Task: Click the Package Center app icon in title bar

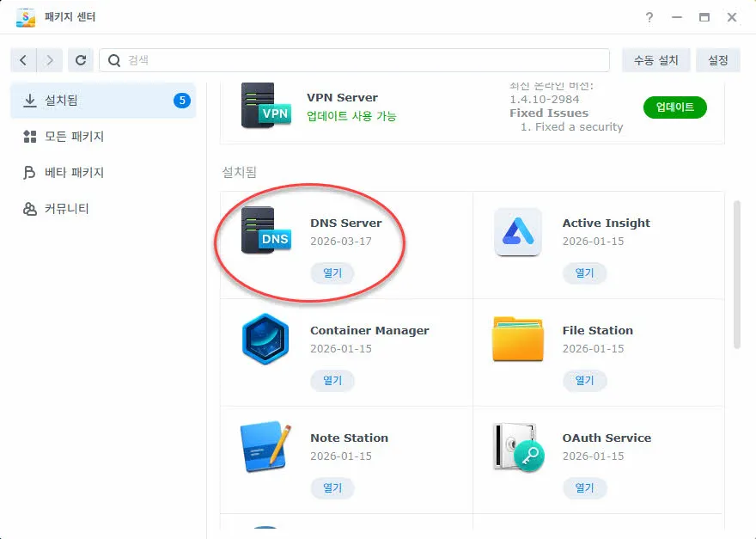Action: point(26,17)
